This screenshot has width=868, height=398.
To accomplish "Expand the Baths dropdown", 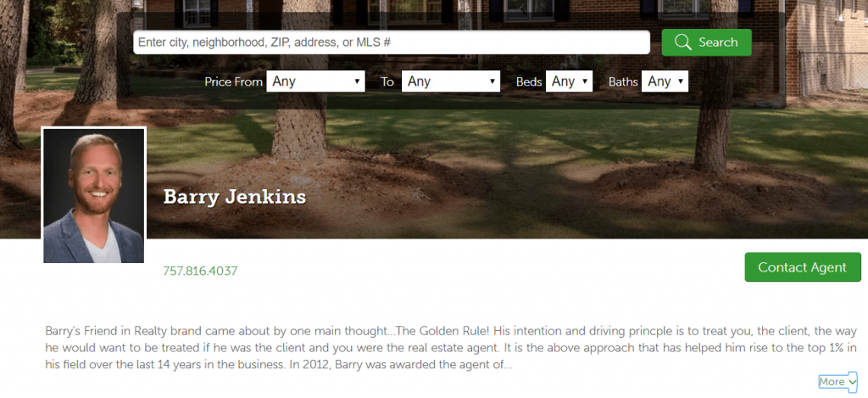I will click(665, 81).
